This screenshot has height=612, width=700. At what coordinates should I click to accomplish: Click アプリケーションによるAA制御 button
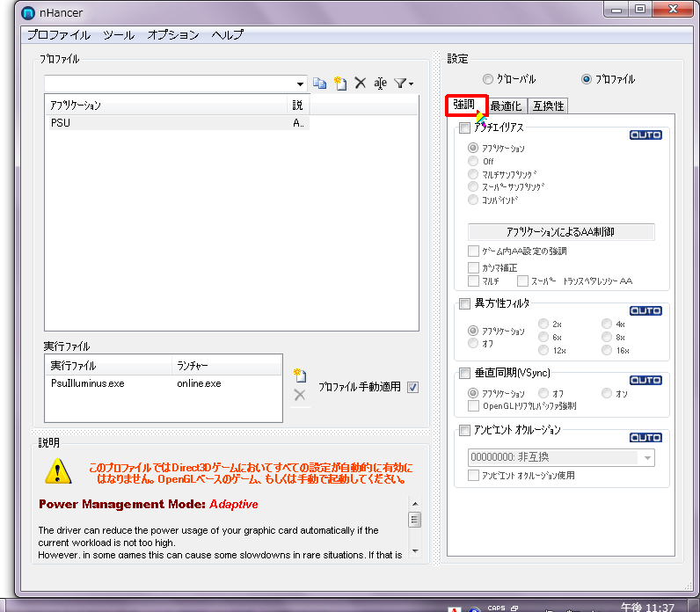coord(561,231)
